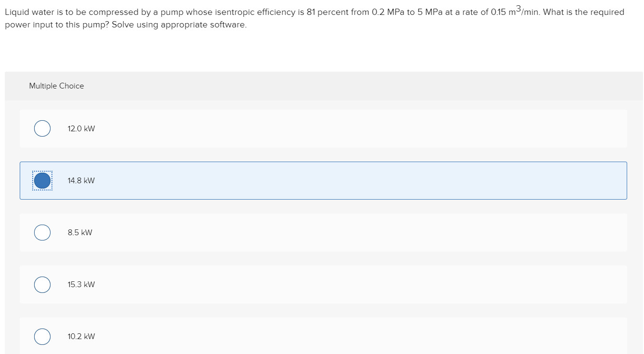Click the filled 14.8 kW radio button
Screen dimensions: 644x354
tap(42, 180)
